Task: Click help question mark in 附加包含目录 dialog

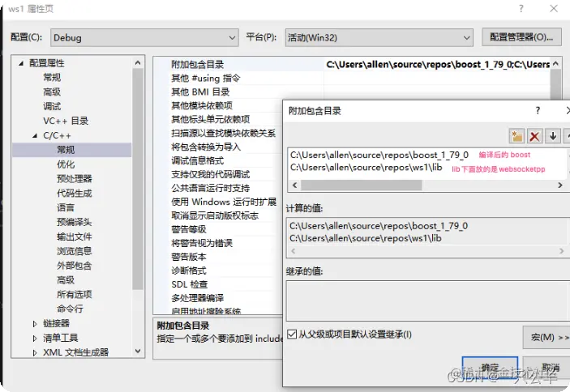Action: pos(538,111)
